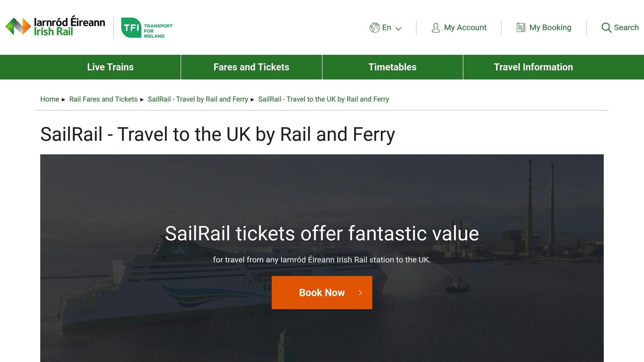The image size is (644, 362).
Task: Expand the En language dropdown chevron
Action: tap(399, 29)
